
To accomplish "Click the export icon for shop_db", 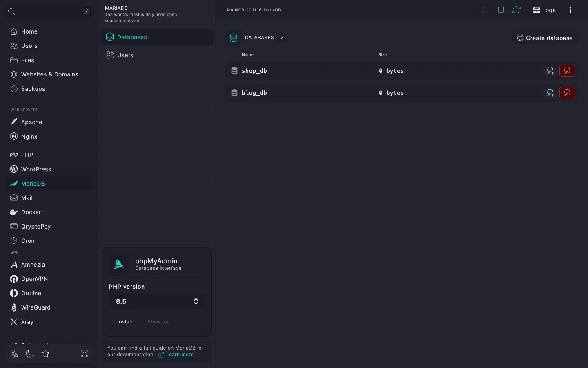I will (x=550, y=71).
